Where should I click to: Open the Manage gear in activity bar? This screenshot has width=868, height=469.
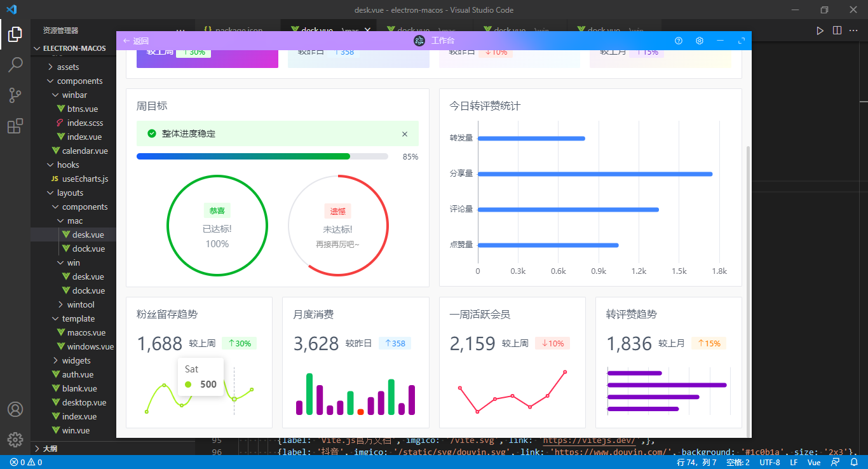pos(15,439)
